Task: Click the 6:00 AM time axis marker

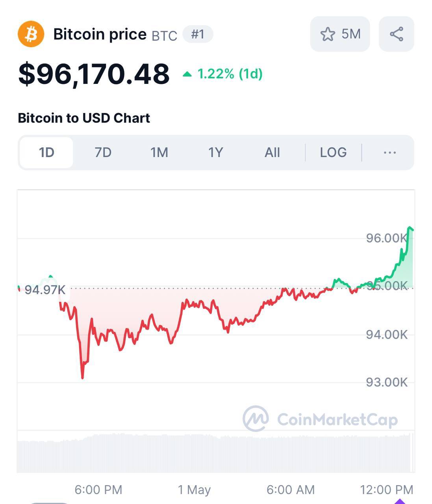Action: 290,489
